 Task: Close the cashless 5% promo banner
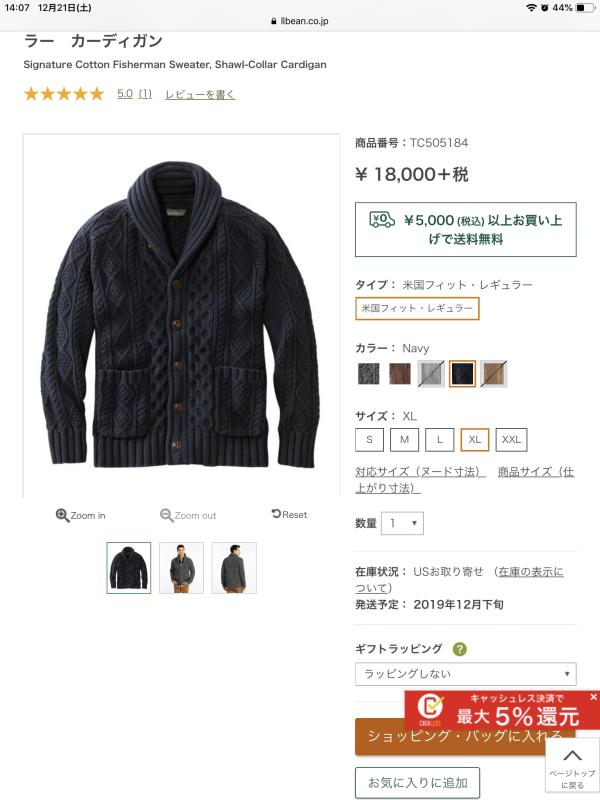(593, 696)
